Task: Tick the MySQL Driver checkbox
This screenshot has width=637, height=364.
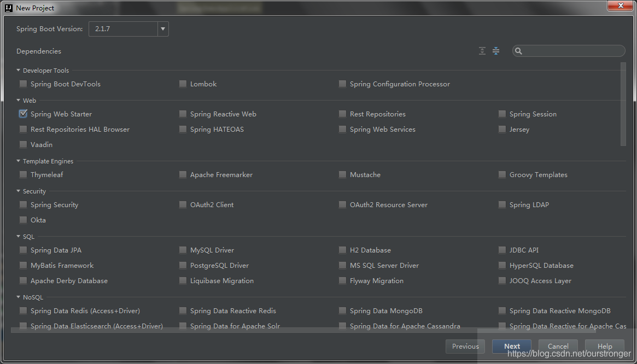Action: (183, 250)
